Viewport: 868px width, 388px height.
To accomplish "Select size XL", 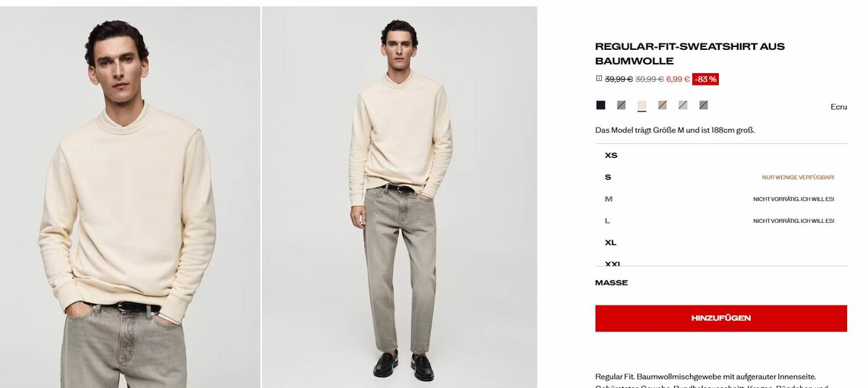I will tap(721, 242).
